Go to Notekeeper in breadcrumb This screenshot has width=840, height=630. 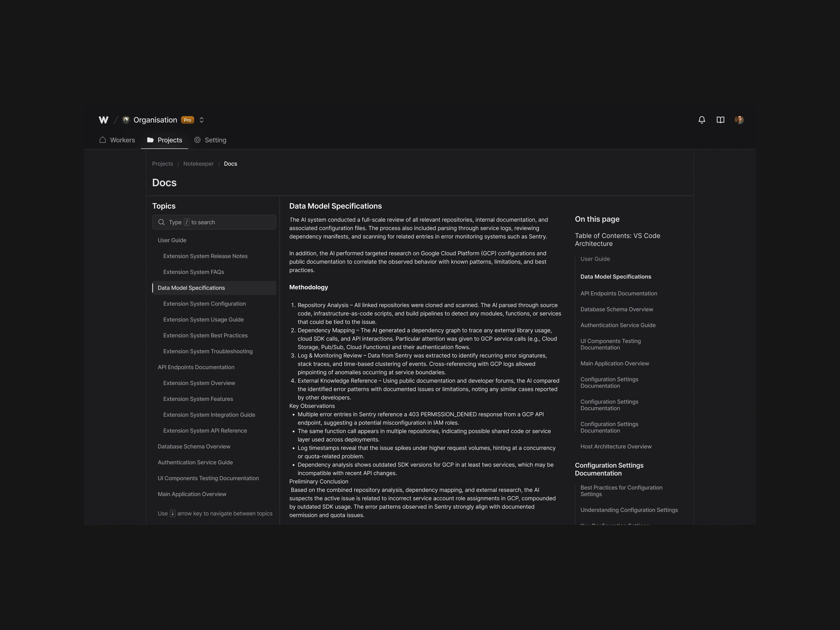[198, 164]
